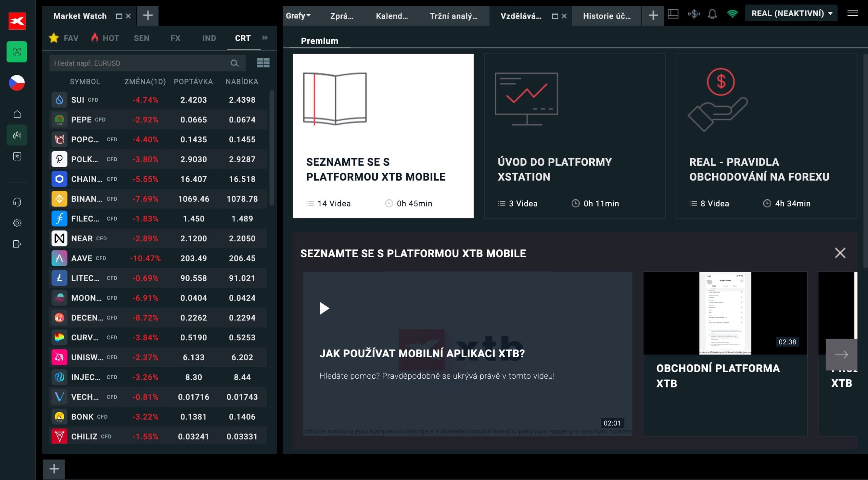
Task: Click the Czech flag language icon
Action: [17, 82]
